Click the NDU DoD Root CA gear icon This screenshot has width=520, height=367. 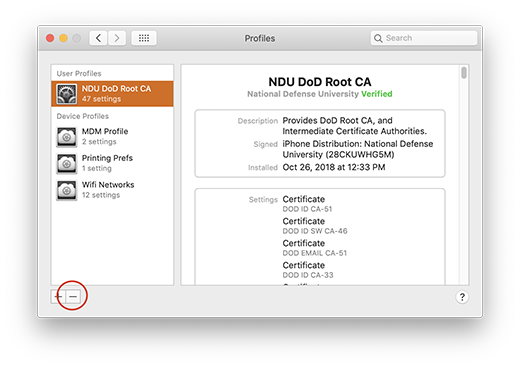(66, 94)
